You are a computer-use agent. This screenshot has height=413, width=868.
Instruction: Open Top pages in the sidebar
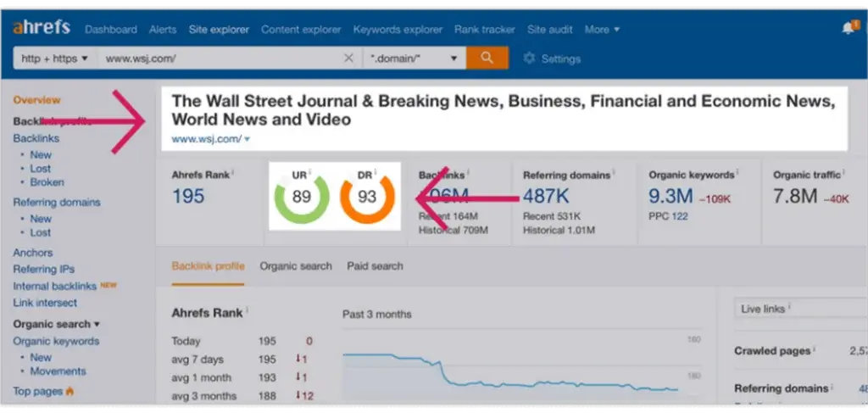[x=37, y=392]
